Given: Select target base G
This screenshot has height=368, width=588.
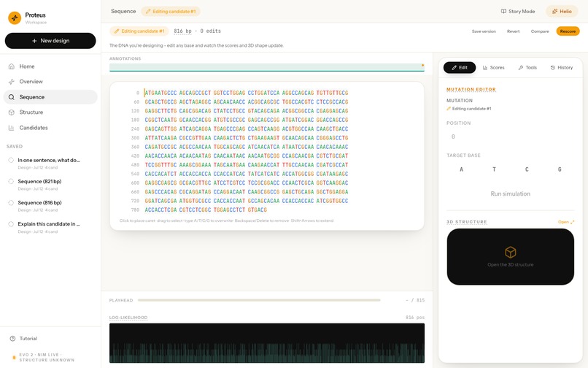Looking at the screenshot, I should (x=560, y=169).
